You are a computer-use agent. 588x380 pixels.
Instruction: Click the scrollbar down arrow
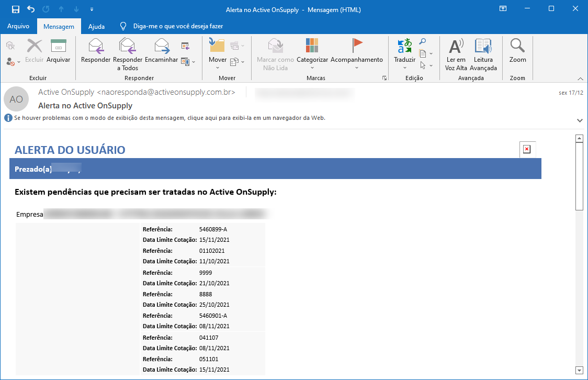pyautogui.click(x=579, y=370)
